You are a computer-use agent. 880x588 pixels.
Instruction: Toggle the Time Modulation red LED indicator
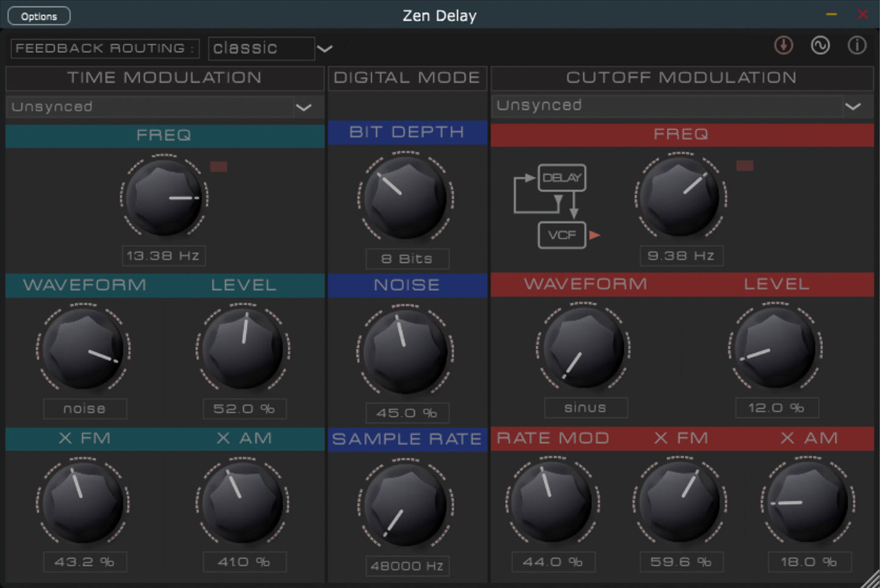[219, 166]
